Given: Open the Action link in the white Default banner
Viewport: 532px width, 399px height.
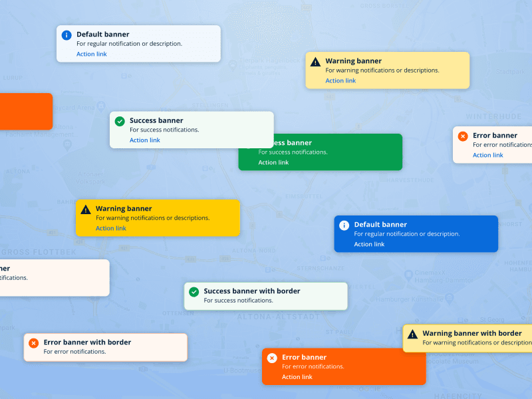Looking at the screenshot, I should 92,54.
